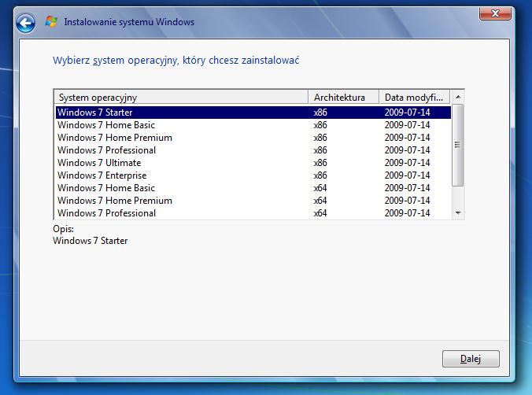Click the Windows flag logo in title bar
The image size is (532, 395).
(x=51, y=22)
